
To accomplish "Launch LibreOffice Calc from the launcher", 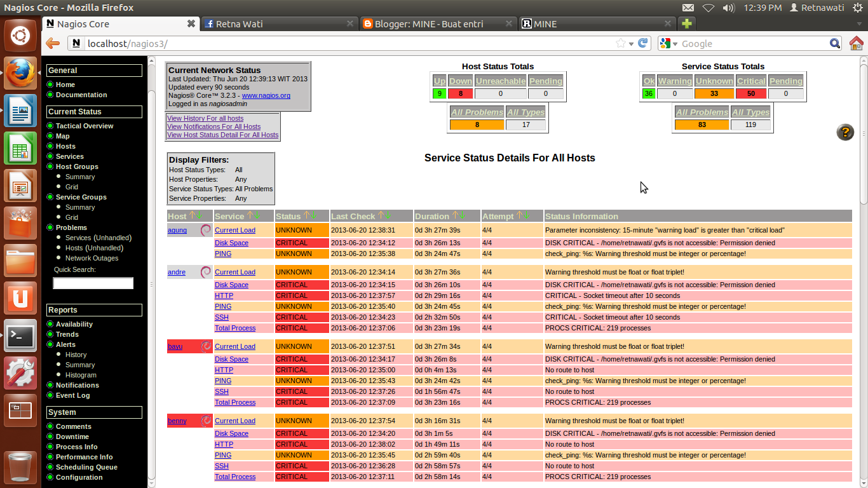I will point(20,147).
